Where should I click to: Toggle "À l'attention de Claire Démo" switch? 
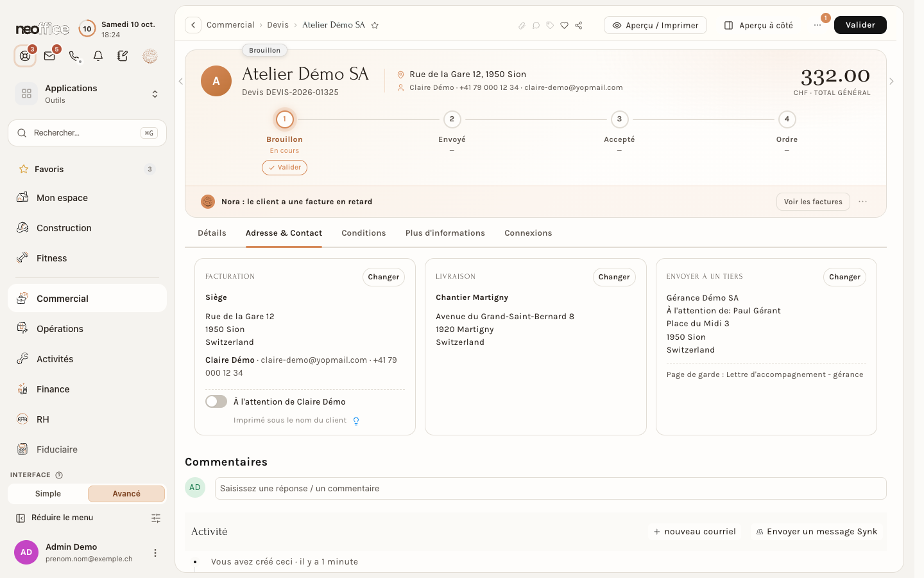click(x=216, y=401)
